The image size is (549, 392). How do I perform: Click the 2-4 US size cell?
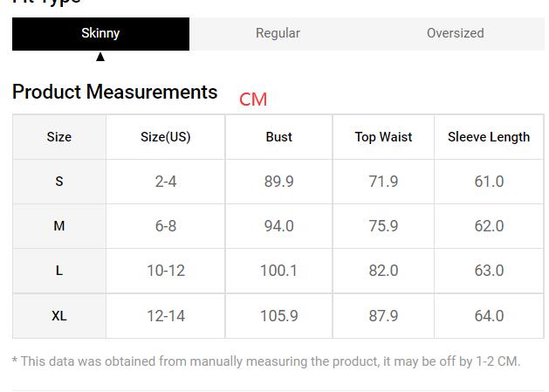pos(166,182)
